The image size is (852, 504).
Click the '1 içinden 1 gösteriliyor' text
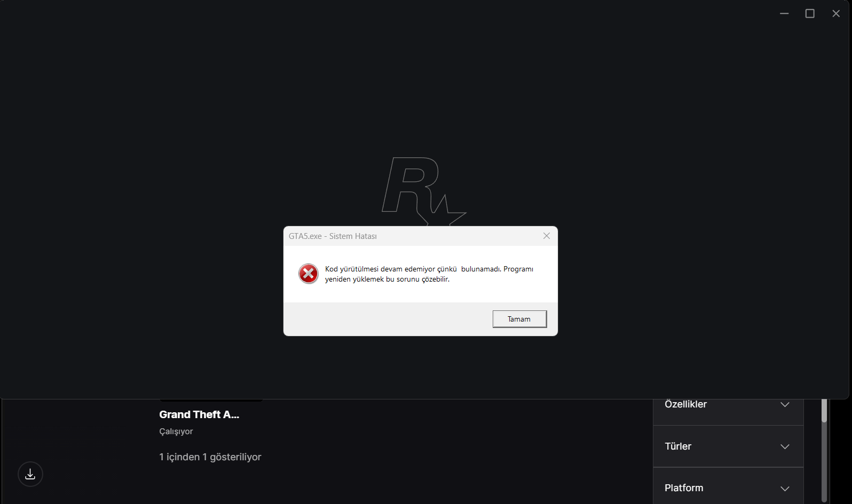(210, 457)
